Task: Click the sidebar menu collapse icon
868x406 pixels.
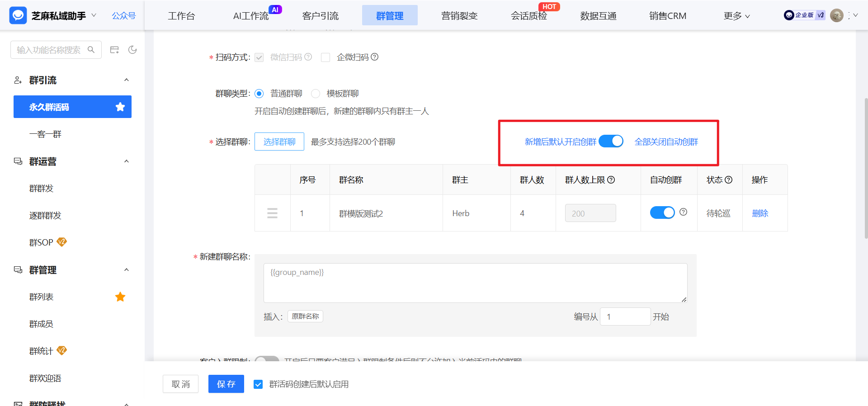Action: click(114, 50)
